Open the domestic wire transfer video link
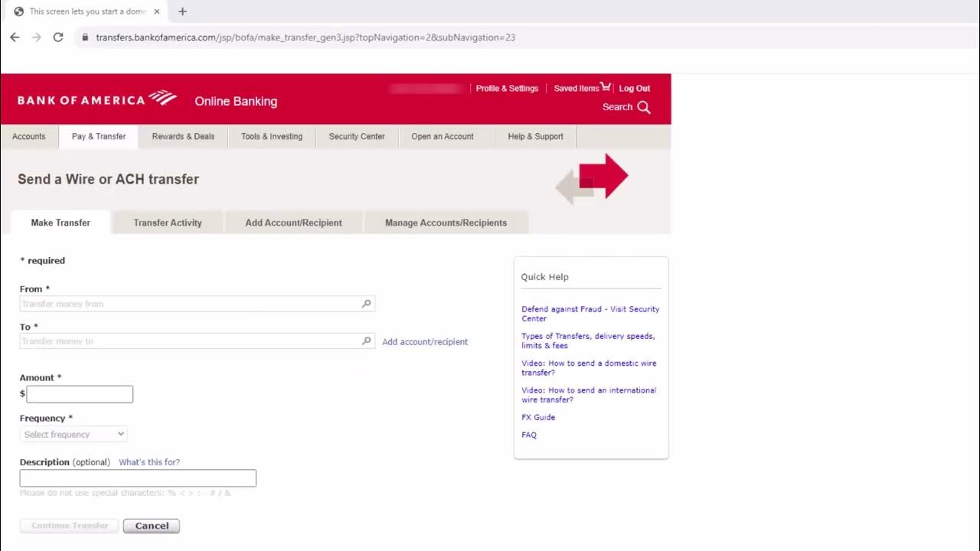Image resolution: width=980 pixels, height=551 pixels. pos(589,368)
